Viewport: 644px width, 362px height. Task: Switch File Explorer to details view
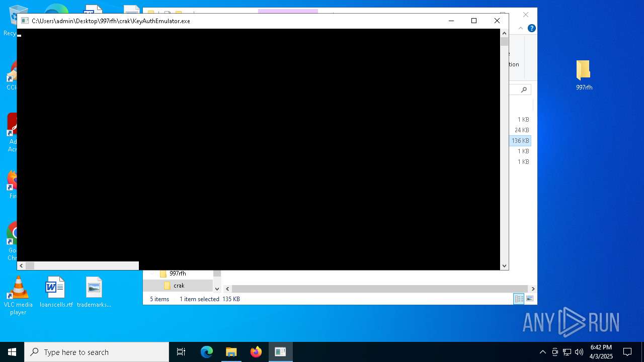519,299
